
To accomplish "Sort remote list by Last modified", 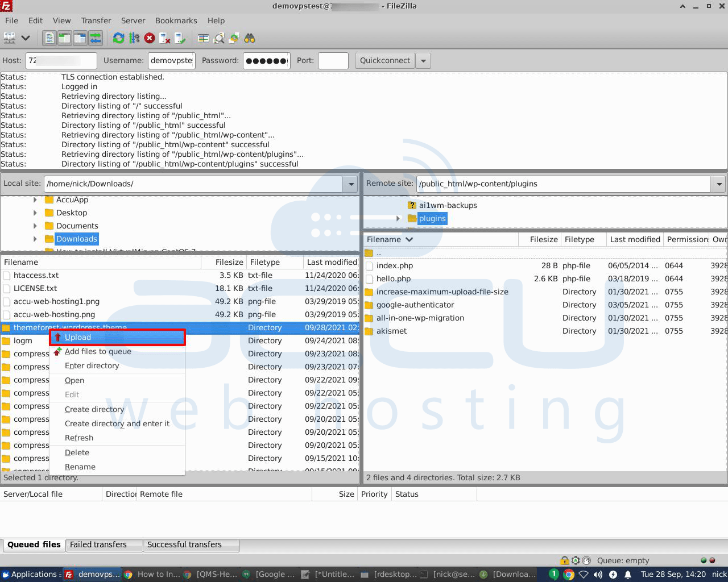I will (x=635, y=239).
